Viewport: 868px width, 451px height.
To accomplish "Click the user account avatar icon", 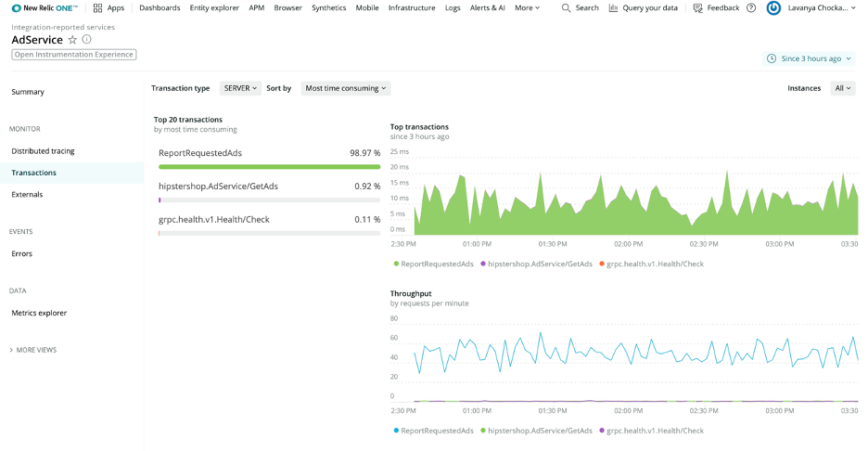I will [773, 7].
